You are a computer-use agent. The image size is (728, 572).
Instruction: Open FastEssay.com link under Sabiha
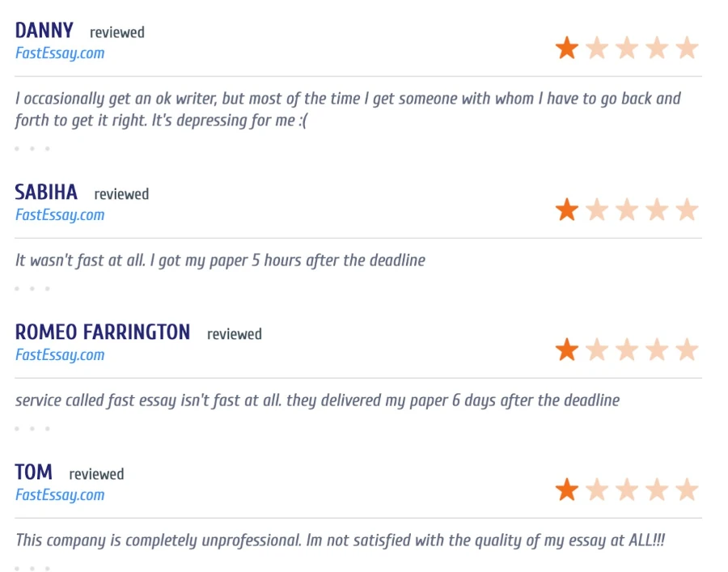(60, 215)
